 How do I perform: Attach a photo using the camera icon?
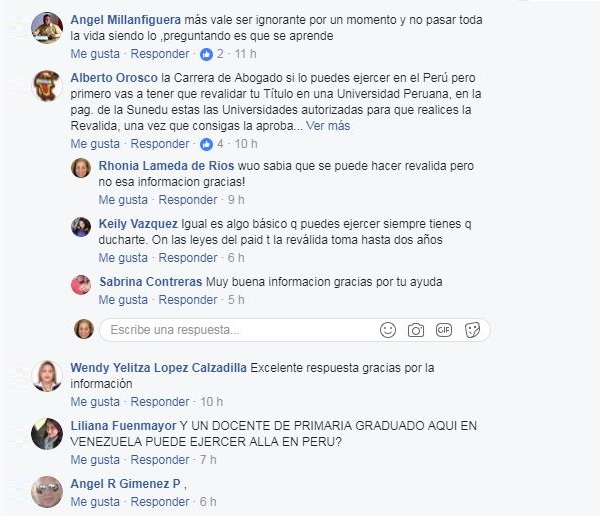pyautogui.click(x=416, y=330)
